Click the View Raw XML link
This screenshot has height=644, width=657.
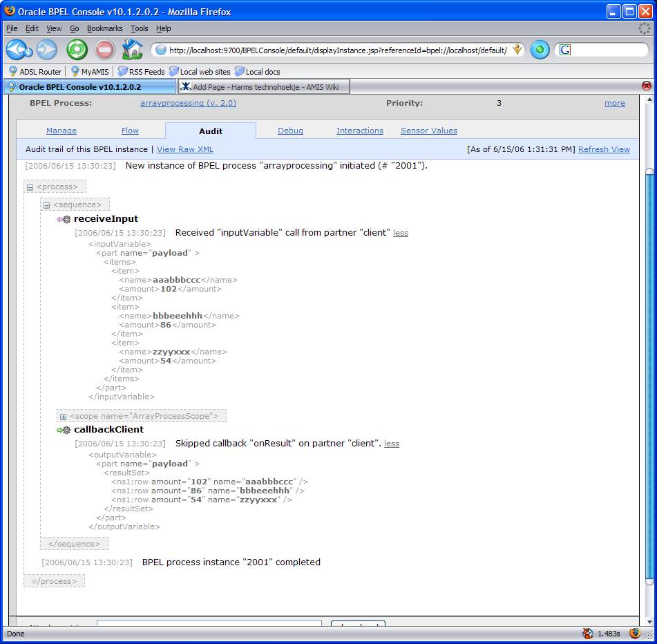click(x=185, y=149)
